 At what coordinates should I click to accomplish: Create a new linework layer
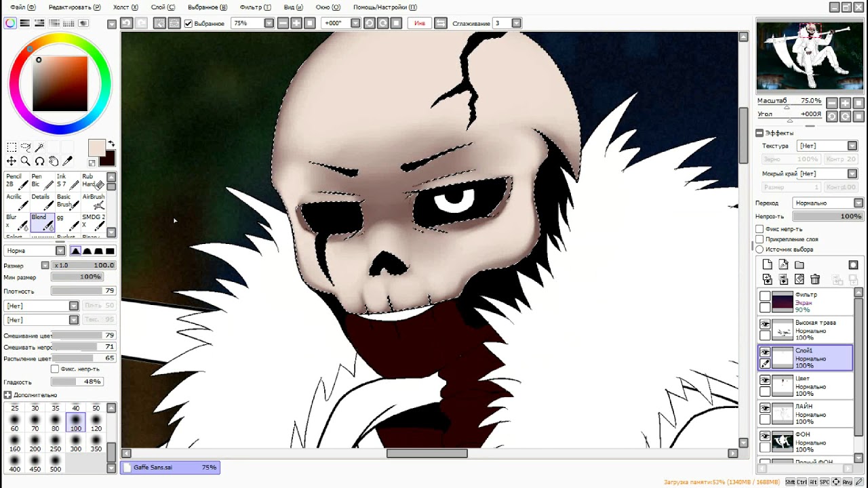click(783, 265)
